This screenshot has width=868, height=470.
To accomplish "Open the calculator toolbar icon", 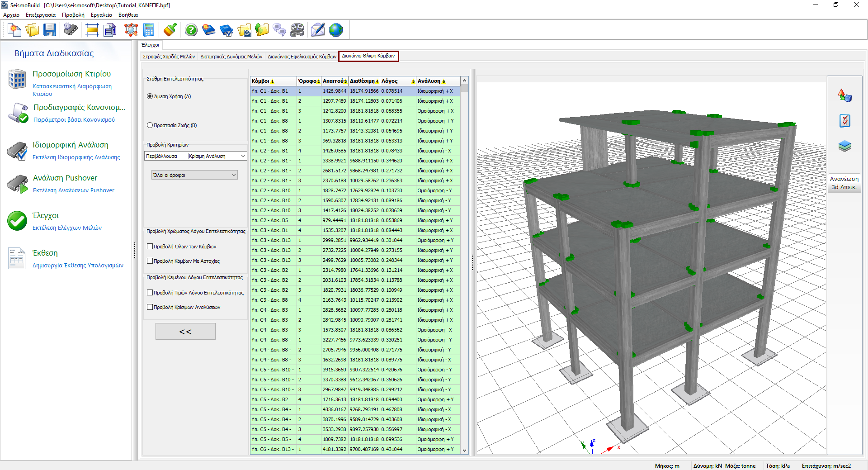I will click(x=149, y=30).
